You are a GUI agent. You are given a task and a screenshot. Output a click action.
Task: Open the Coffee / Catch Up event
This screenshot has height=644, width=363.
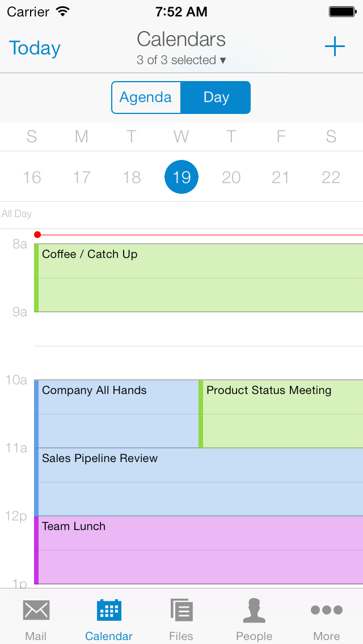[x=199, y=278]
